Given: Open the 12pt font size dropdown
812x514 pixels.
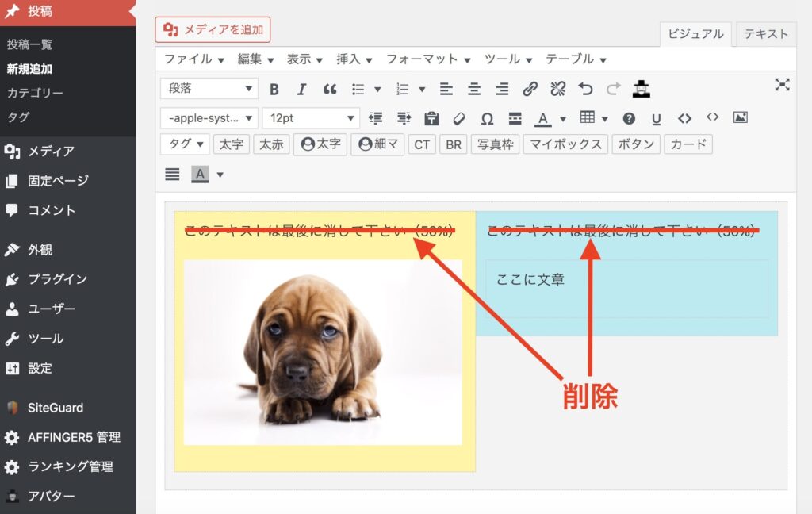Looking at the screenshot, I should tap(311, 118).
